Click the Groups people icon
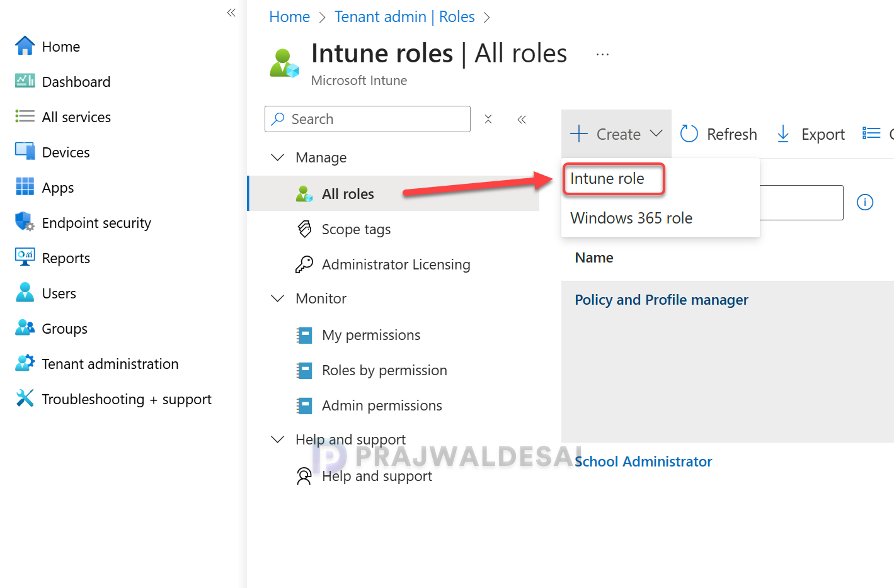 click(25, 327)
